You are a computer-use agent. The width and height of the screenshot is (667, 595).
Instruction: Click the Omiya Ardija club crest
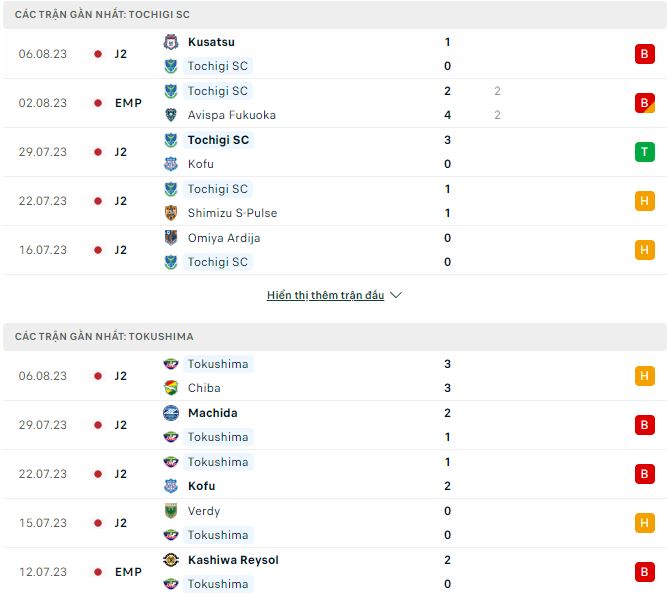tap(171, 238)
